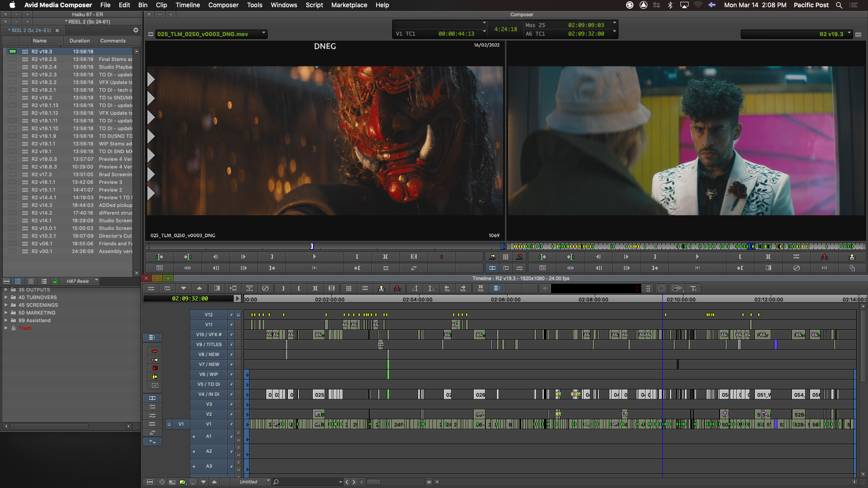Viewport: 868px width, 488px height.
Task: Toggle the source V1 track selector
Action: click(181, 424)
